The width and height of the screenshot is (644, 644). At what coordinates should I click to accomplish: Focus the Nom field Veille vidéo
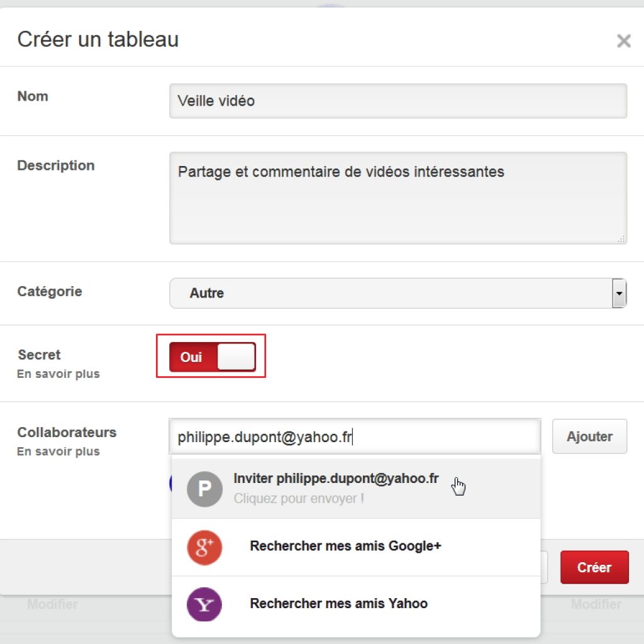(x=398, y=101)
